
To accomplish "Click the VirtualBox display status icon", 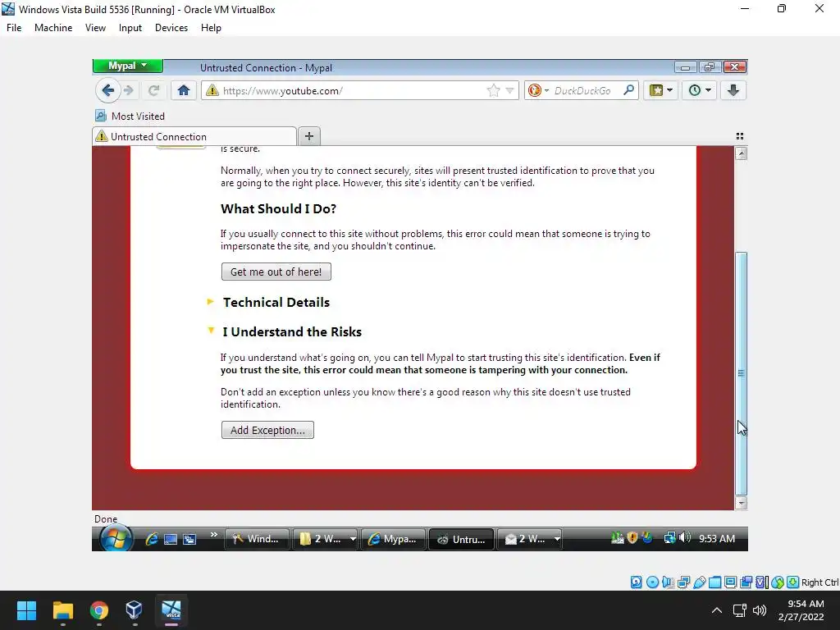I will tap(730, 582).
